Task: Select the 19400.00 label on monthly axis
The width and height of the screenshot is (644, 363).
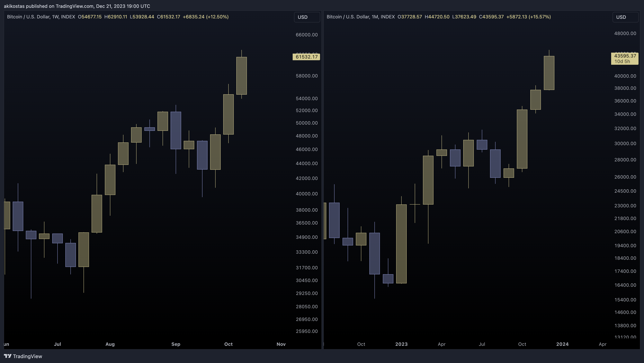Action: (625, 245)
